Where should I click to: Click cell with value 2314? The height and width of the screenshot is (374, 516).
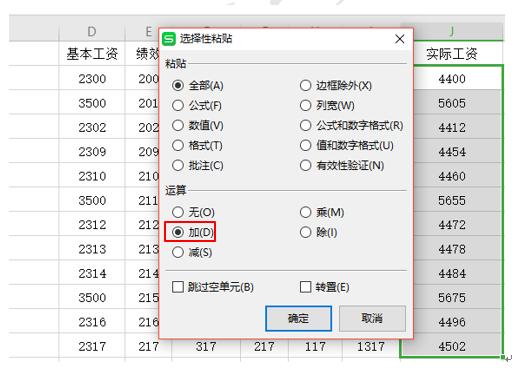coord(92,273)
